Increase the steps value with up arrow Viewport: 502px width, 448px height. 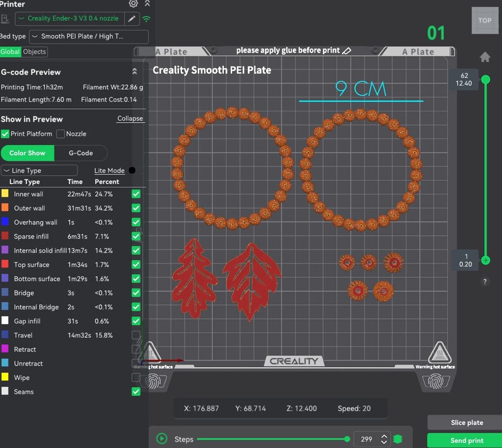(x=384, y=436)
